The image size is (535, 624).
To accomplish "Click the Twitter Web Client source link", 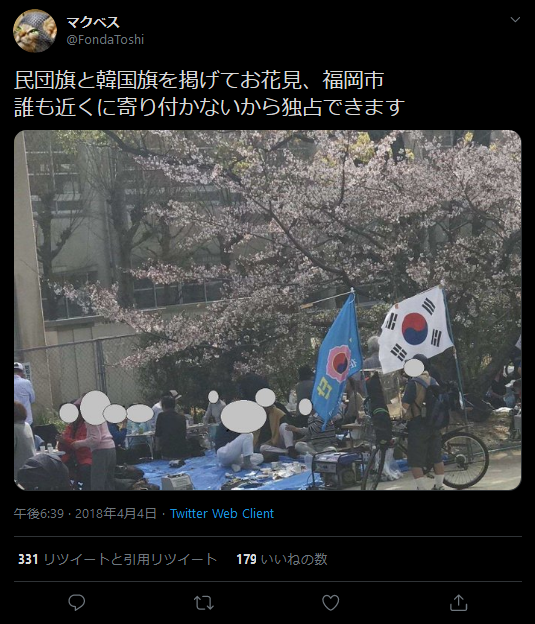I will point(222,513).
